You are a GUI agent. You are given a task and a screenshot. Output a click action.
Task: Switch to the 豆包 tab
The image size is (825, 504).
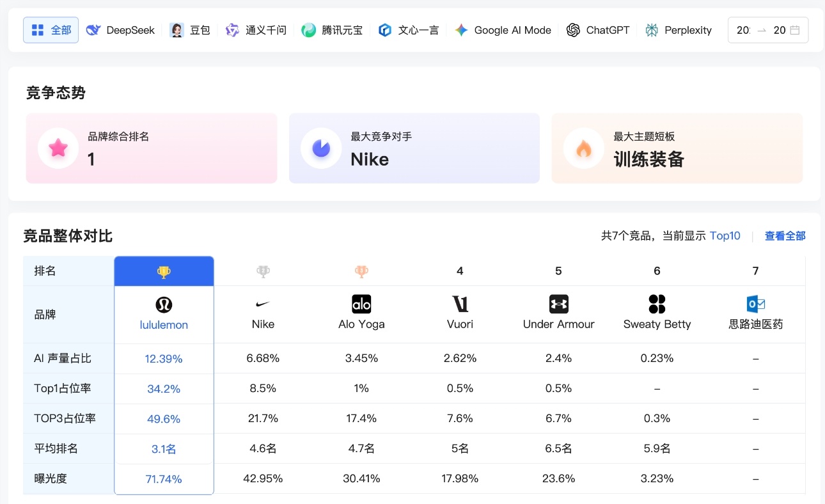pyautogui.click(x=190, y=30)
